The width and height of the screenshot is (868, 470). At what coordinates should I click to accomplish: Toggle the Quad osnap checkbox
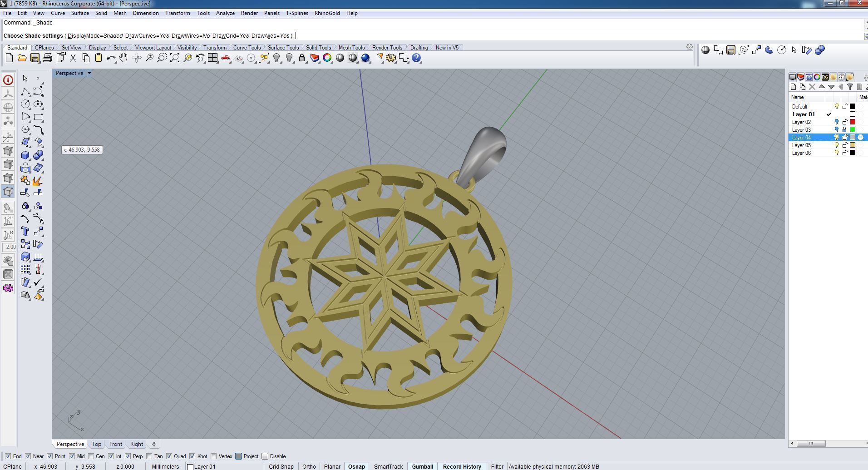169,456
